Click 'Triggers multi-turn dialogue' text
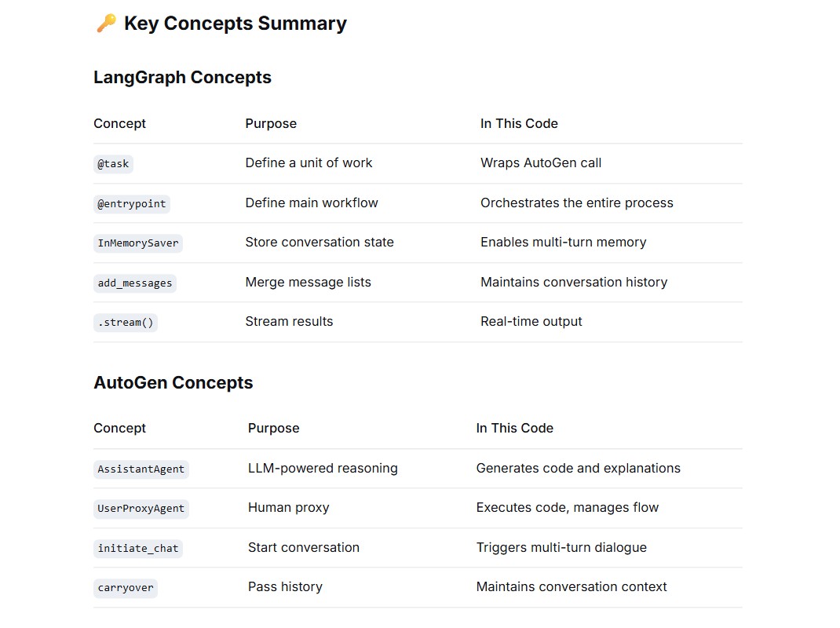The height and width of the screenshot is (628, 840). [x=561, y=548]
